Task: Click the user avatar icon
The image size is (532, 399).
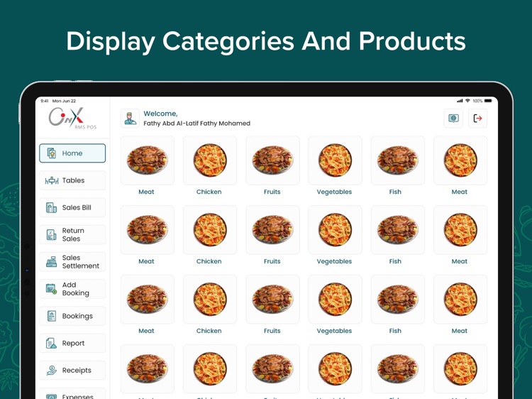Action: click(131, 118)
